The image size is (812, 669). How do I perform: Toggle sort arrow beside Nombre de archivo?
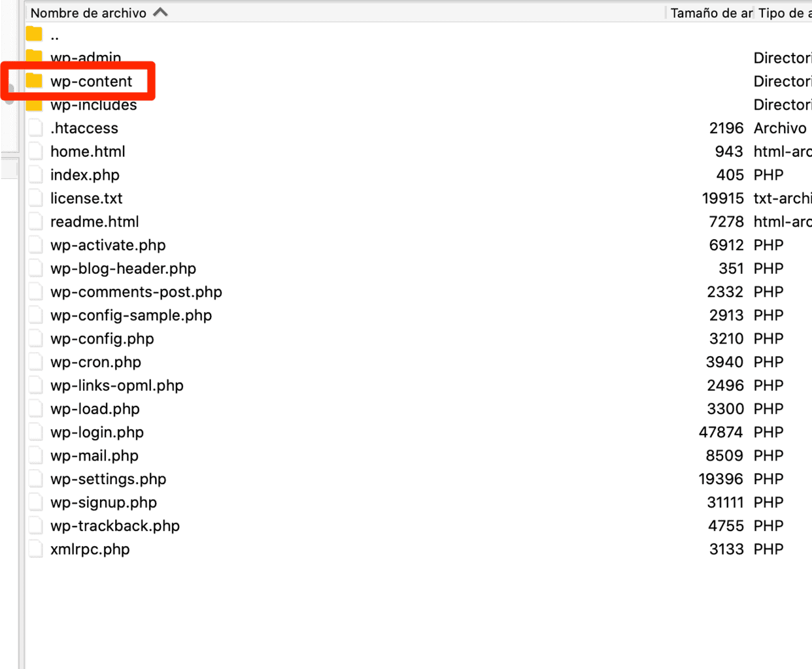(161, 12)
